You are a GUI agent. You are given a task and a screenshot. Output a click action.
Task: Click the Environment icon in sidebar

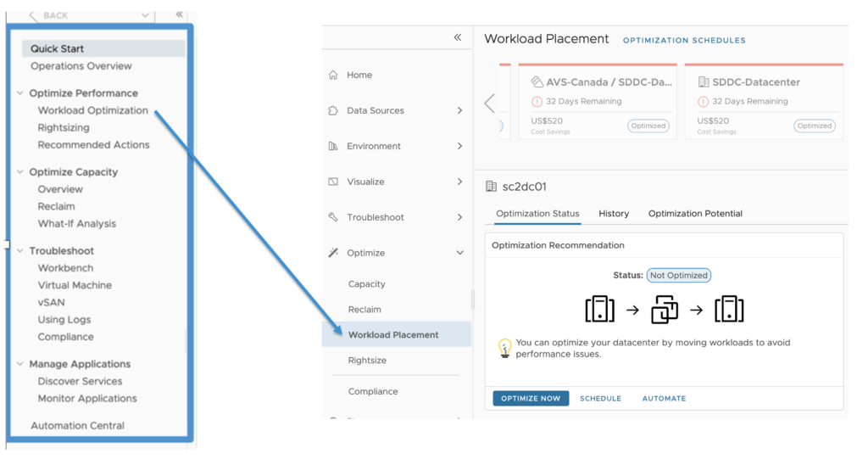(333, 147)
